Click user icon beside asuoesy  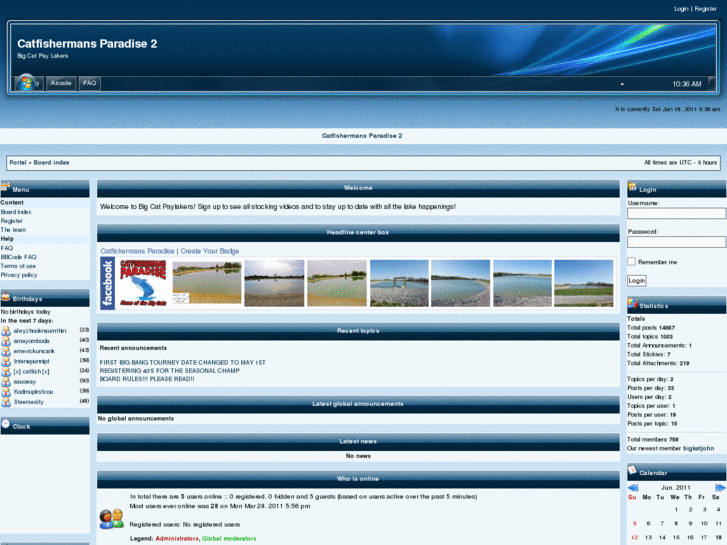(6, 382)
